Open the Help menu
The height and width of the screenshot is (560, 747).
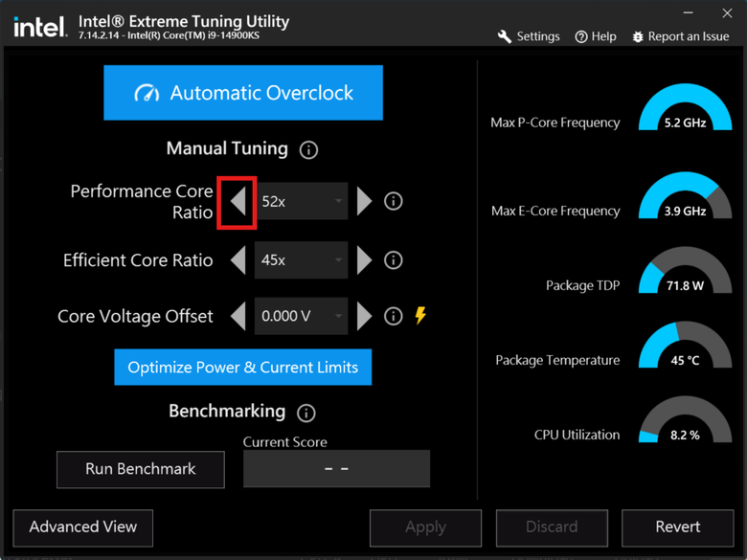coord(596,36)
